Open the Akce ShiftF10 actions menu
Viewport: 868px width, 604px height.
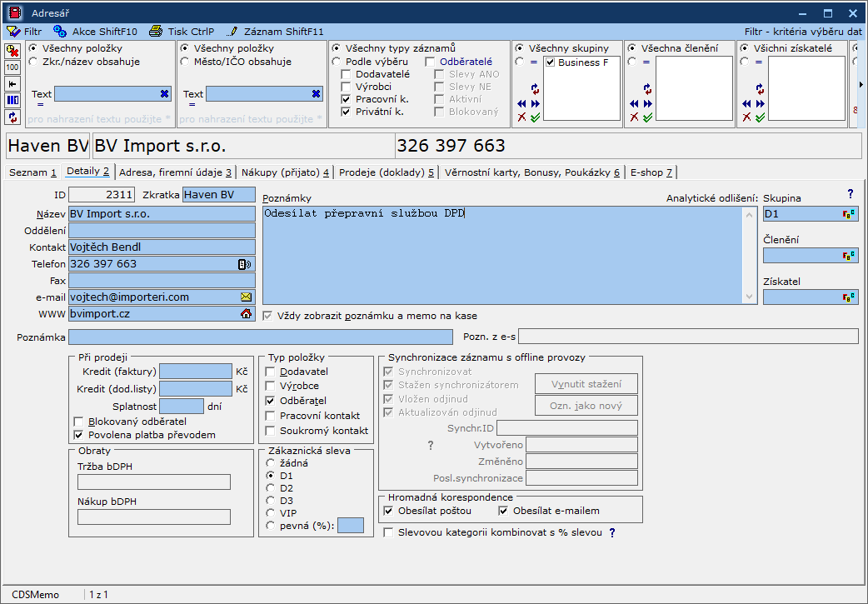[95, 32]
